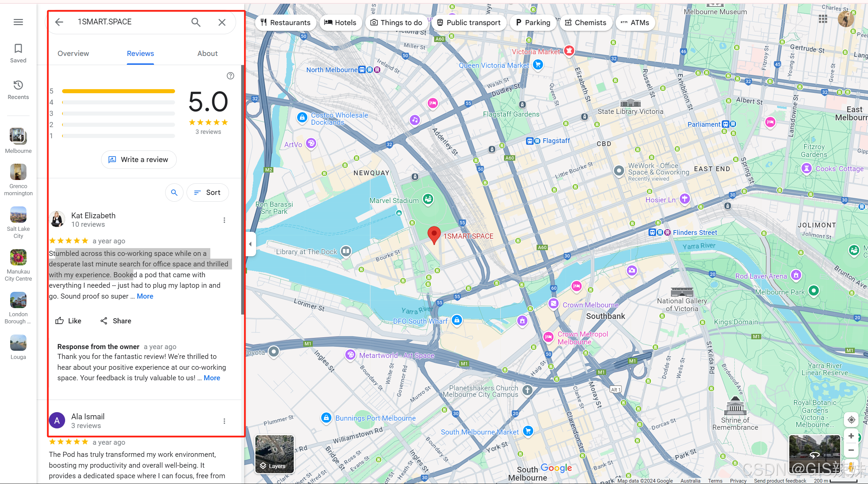Open the Saved places panel
868x484 pixels.
point(18,53)
